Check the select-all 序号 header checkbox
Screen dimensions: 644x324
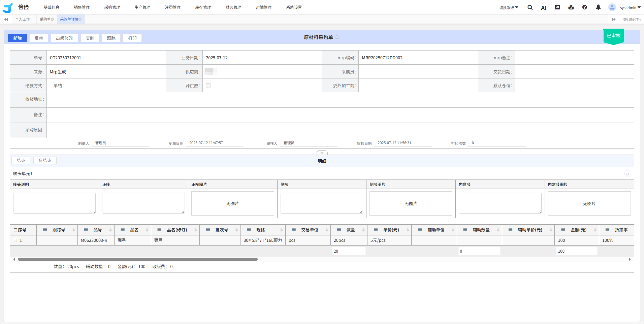15,230
